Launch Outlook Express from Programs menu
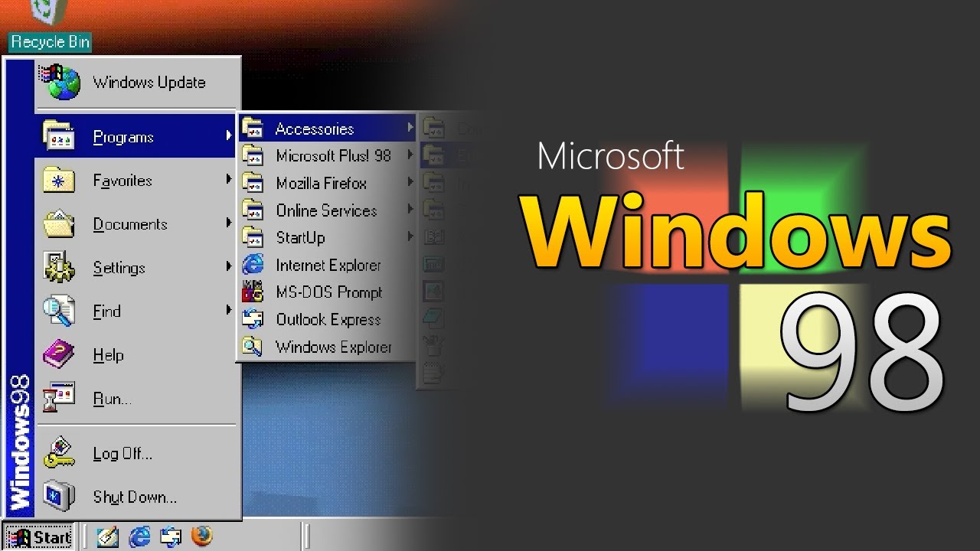This screenshot has height=551, width=980. point(328,319)
